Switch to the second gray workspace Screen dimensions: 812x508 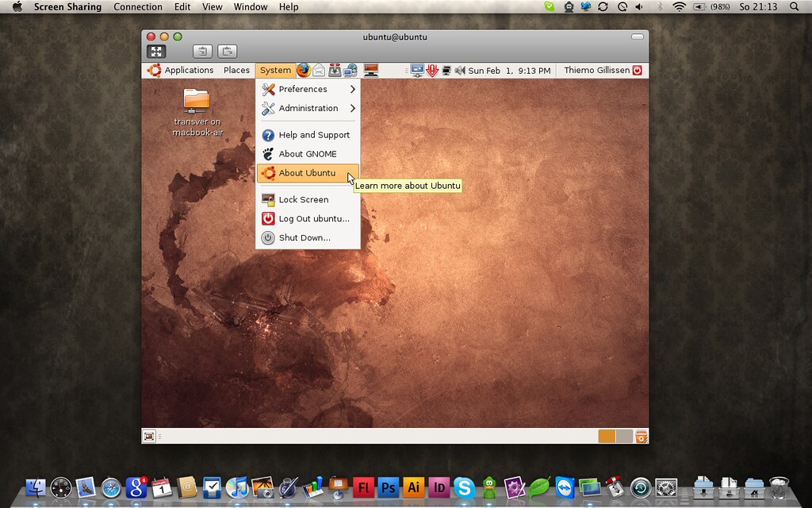tap(624, 436)
